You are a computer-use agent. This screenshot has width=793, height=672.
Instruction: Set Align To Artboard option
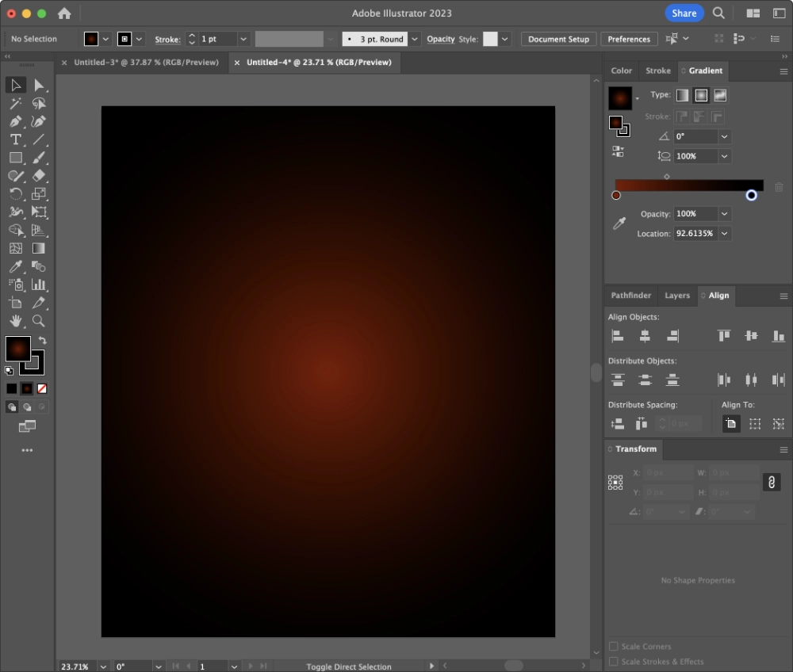(x=731, y=424)
